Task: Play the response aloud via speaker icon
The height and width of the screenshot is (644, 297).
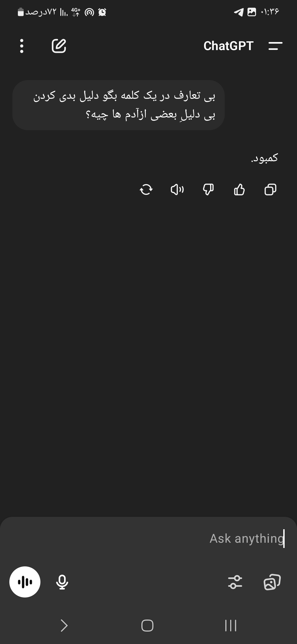Action: coord(177,190)
